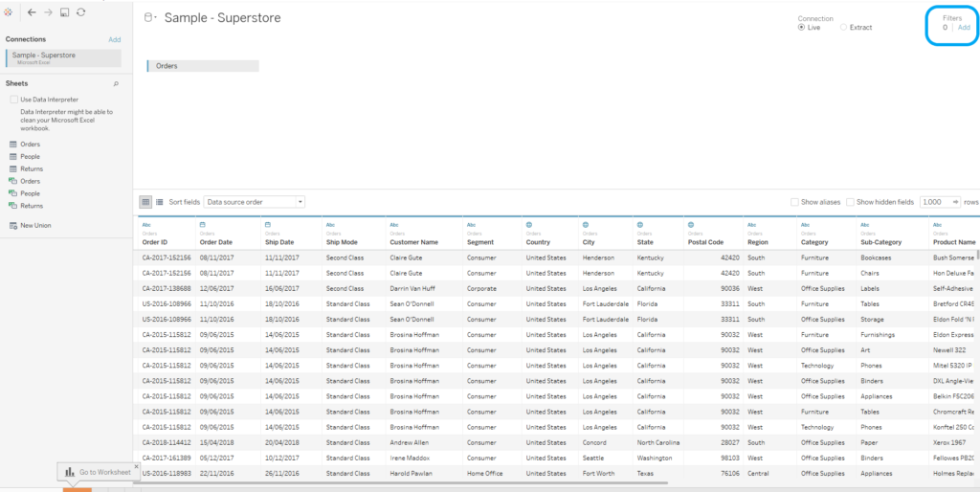Open the Sort fields dropdown
Viewport: 980px width, 492px height.
click(x=255, y=202)
